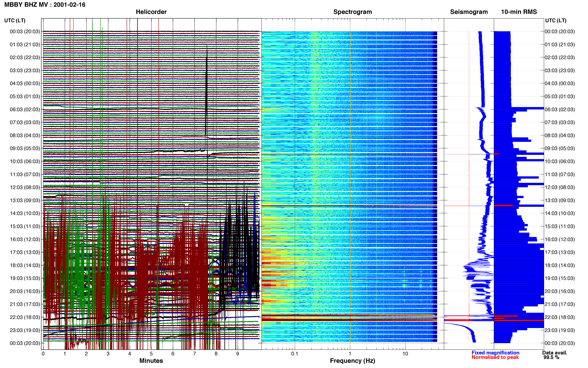Click Helicorder time label "18:03 (14:03)"
This screenshot has width=588, height=368.
tap(25, 265)
